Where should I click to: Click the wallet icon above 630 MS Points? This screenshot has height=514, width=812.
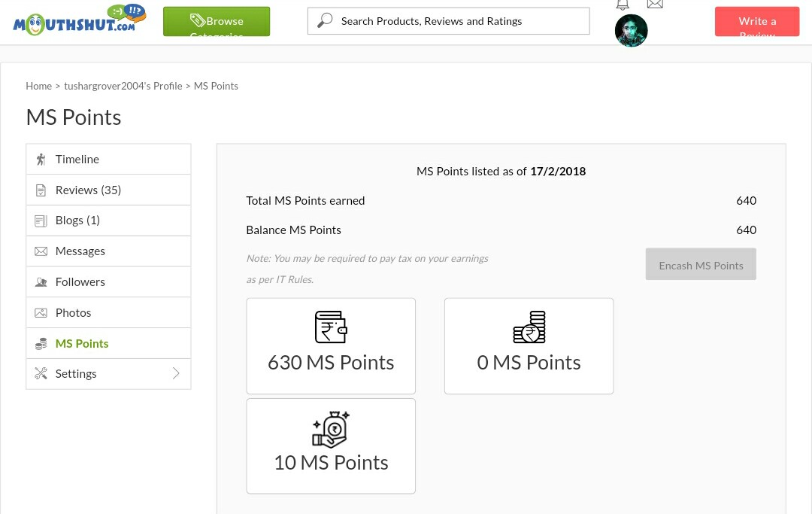coord(331,327)
